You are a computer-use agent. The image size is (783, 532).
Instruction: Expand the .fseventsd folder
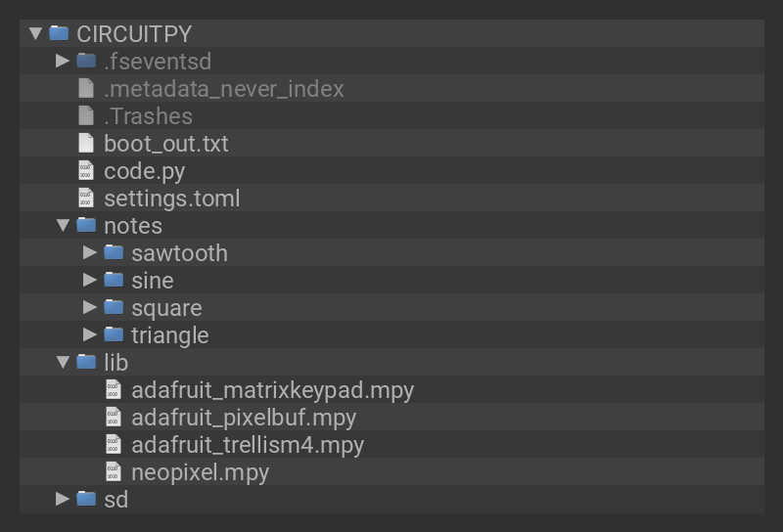63,62
